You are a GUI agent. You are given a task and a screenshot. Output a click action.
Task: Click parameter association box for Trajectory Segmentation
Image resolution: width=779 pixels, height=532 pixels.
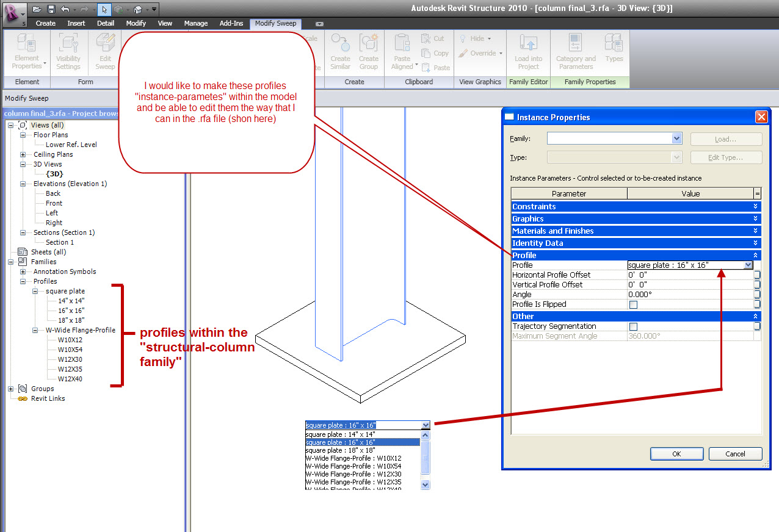(x=757, y=326)
